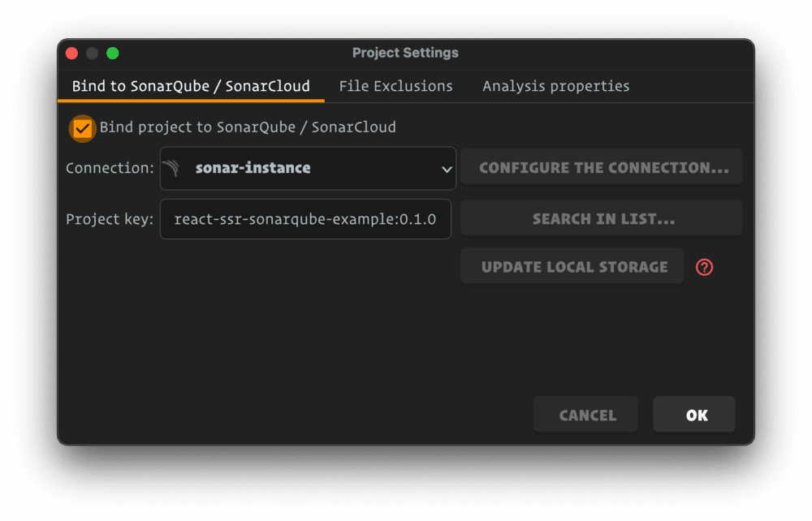Viewport: 812px width, 521px height.
Task: Expand the Connection dropdown chevron arrow
Action: pyautogui.click(x=446, y=169)
